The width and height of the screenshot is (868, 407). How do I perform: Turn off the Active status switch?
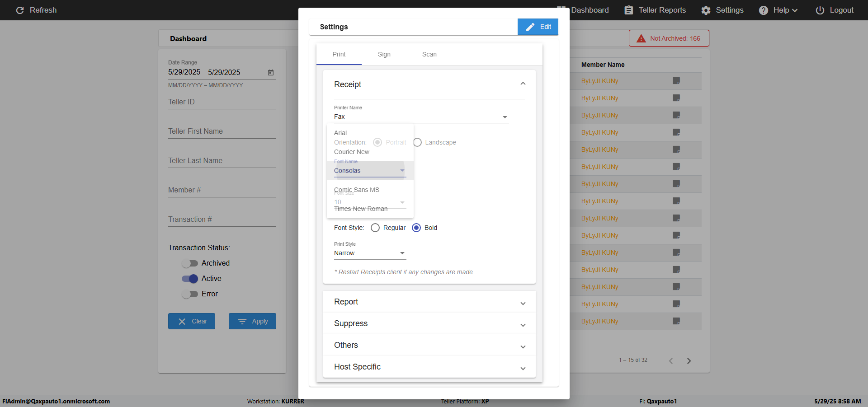pyautogui.click(x=190, y=278)
